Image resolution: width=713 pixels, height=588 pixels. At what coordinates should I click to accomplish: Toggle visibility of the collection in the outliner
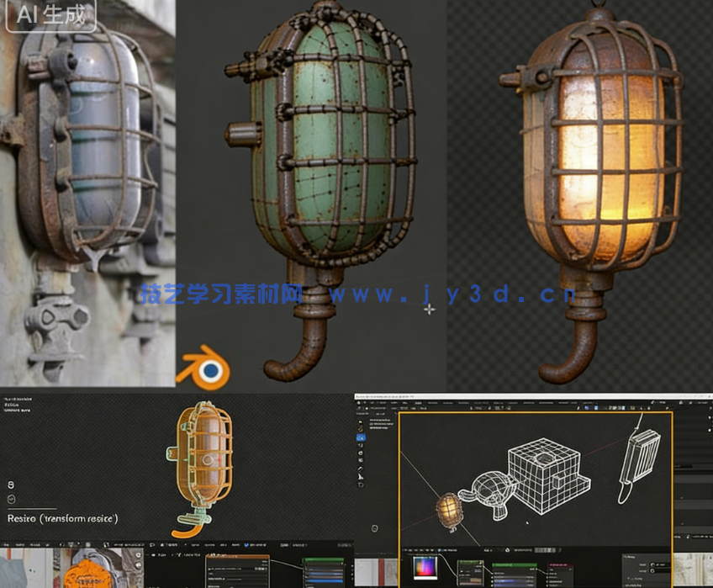[710, 416]
